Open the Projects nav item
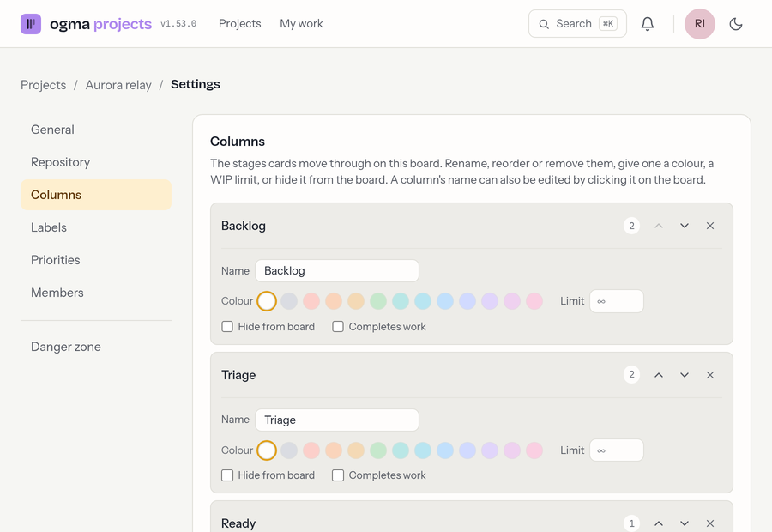 pos(240,24)
